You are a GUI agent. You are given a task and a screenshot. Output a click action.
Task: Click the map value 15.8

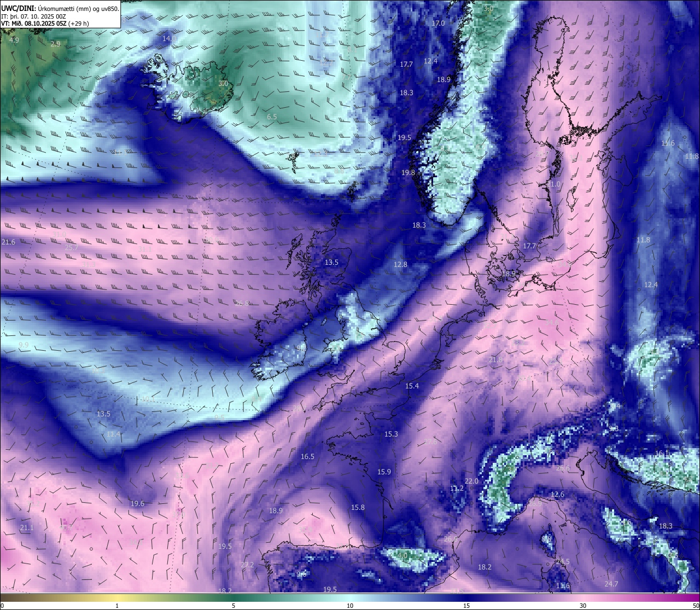click(358, 507)
